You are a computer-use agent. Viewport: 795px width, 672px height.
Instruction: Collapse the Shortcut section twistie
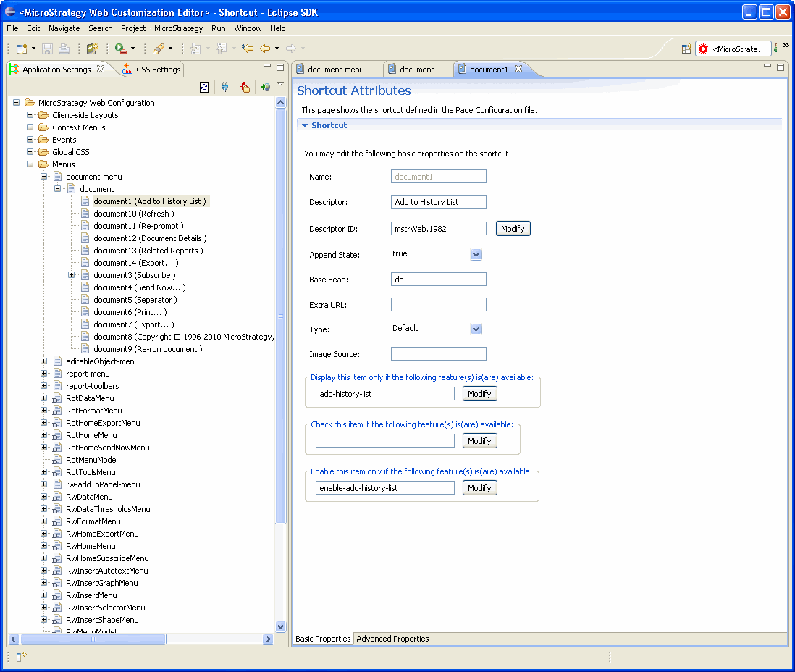pyautogui.click(x=305, y=125)
